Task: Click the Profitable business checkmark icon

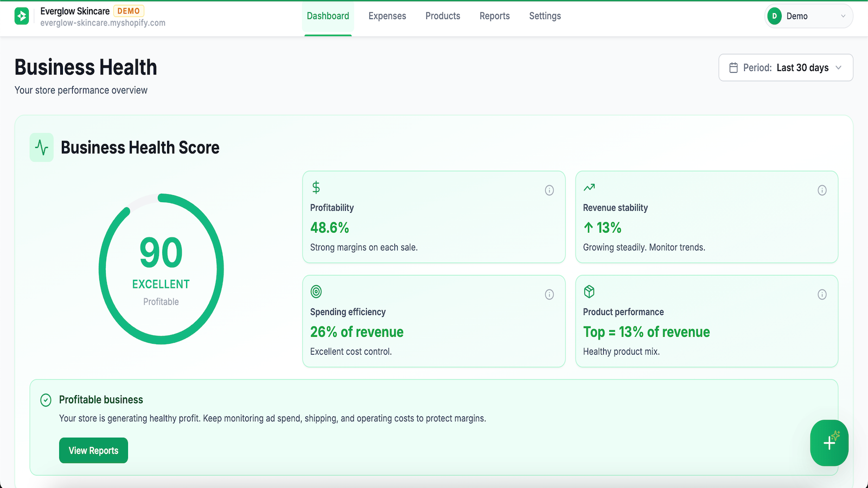Action: [46, 400]
